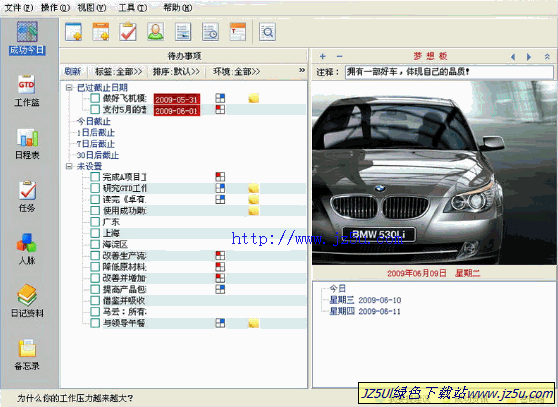
Task: Select the 30日后截止 tree node
Action: (x=98, y=155)
